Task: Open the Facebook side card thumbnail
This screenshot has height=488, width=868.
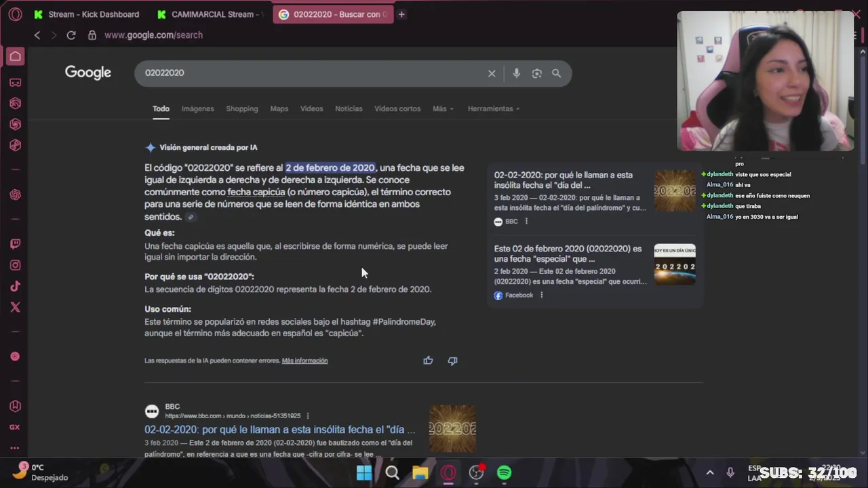Action: [675, 264]
